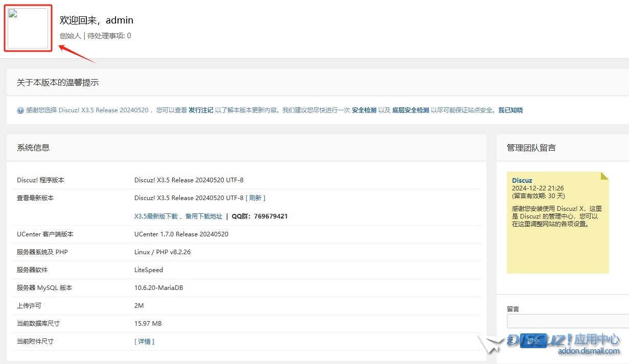Click inside the 留言 message input field
The height and width of the screenshot is (364, 629).
567,321
